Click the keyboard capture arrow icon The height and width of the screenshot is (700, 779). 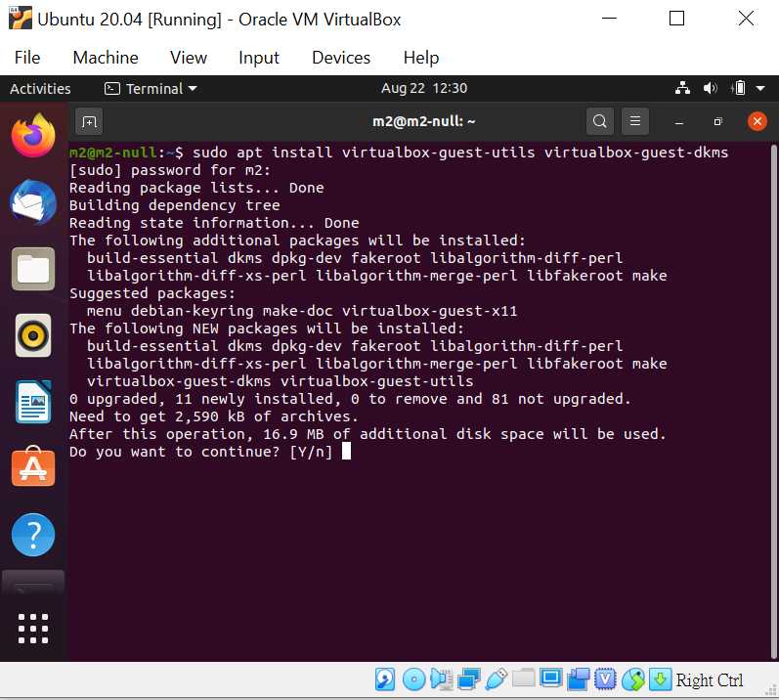pos(661,679)
